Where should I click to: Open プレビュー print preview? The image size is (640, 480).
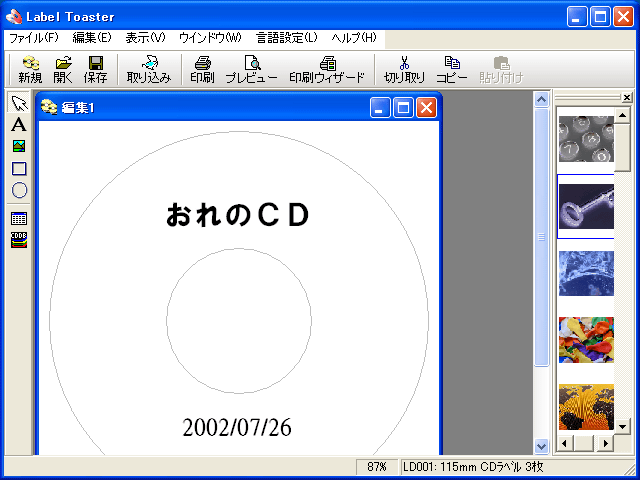pos(251,69)
